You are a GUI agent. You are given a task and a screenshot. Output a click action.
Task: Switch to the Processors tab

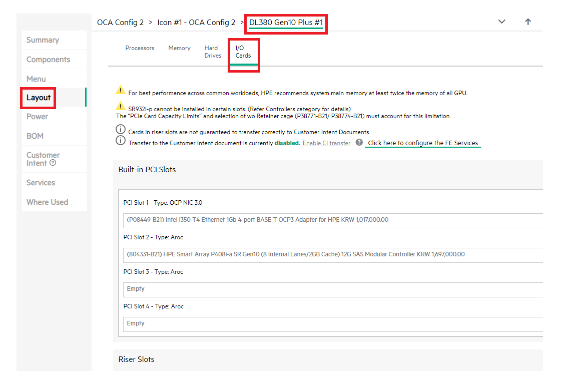pyautogui.click(x=140, y=48)
